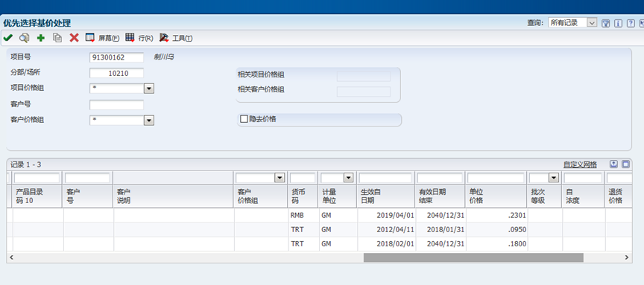Screen dimensions: 644x285
Task: Open the 屏幕(F) form menu
Action: (x=102, y=38)
